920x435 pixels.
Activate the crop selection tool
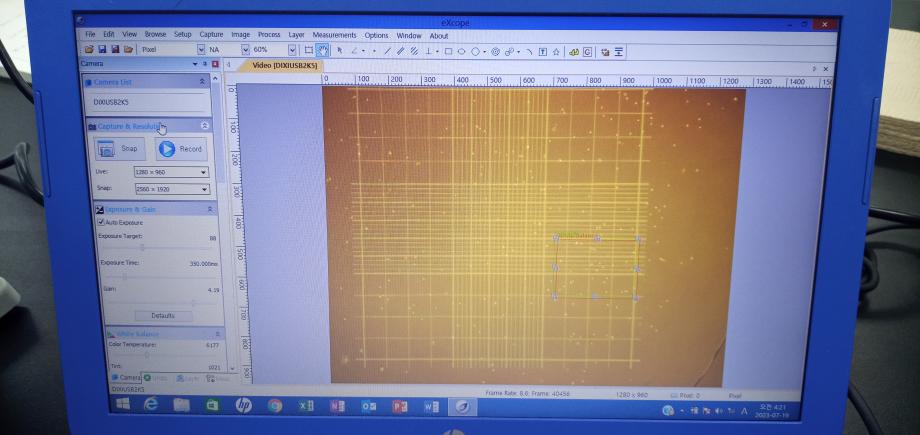click(x=309, y=50)
